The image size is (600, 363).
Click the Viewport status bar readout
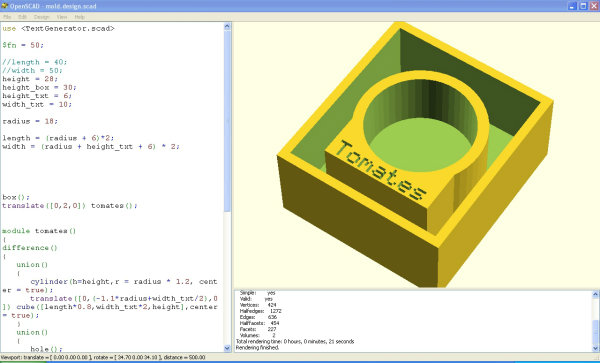coord(103,357)
